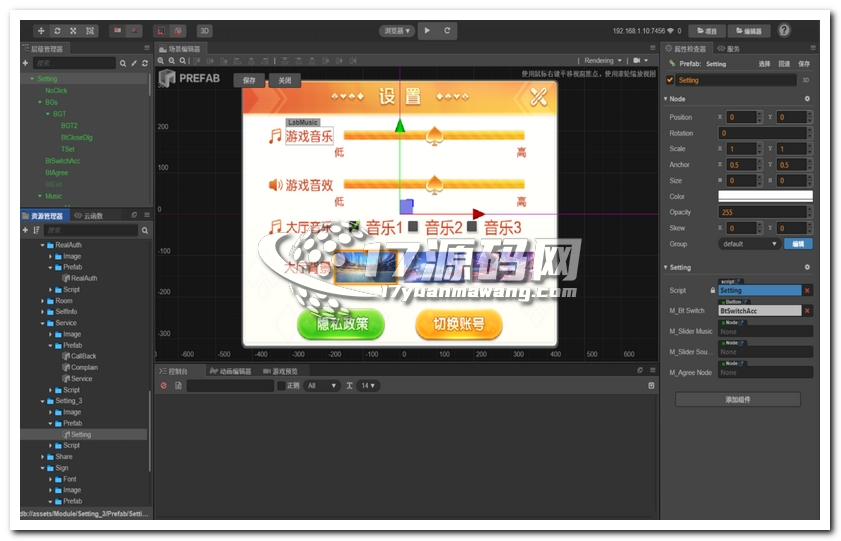Image resolution: width=841 pixels, height=541 pixels.
Task: Select the move transform tool
Action: coord(41,31)
